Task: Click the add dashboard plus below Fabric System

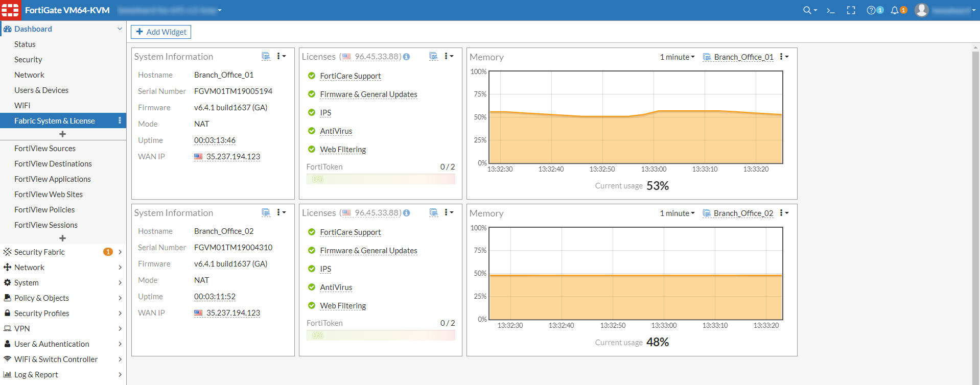Action: click(x=62, y=134)
